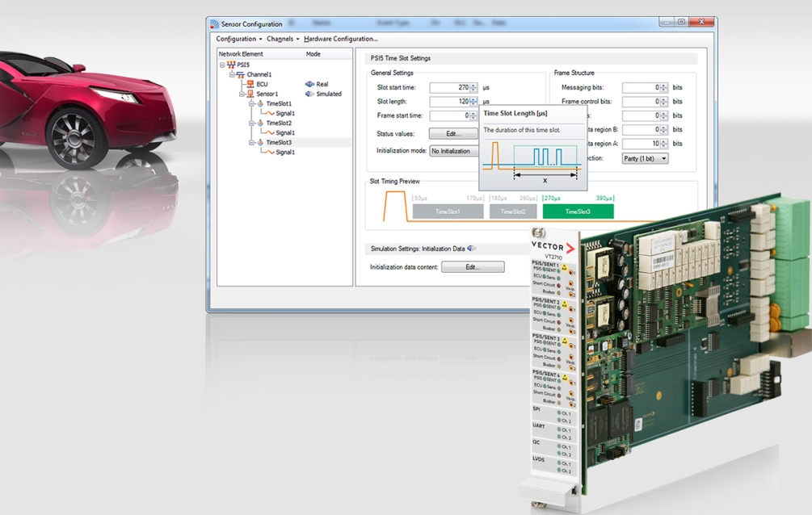Select the green TimeSlot3 bar in preview
Screen dimensions: 812x515
click(x=578, y=211)
